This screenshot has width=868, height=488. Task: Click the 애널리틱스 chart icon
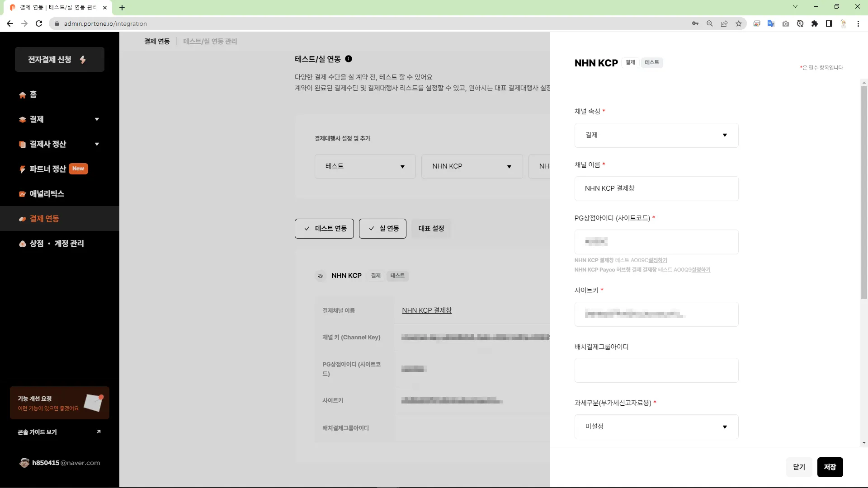click(x=22, y=194)
